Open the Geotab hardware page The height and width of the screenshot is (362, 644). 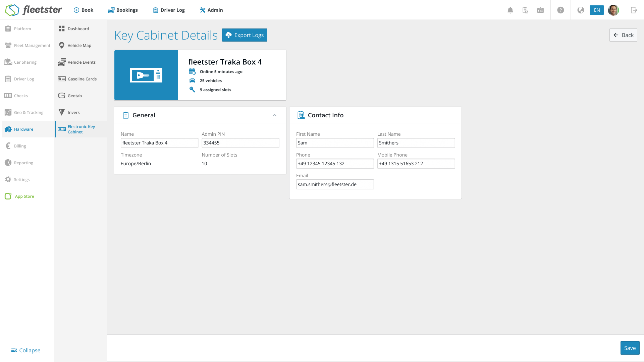[x=74, y=96]
